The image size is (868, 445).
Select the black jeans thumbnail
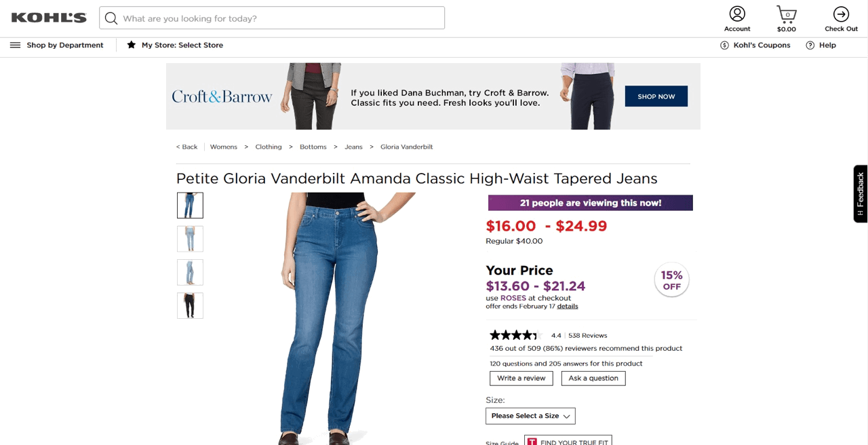pos(190,305)
